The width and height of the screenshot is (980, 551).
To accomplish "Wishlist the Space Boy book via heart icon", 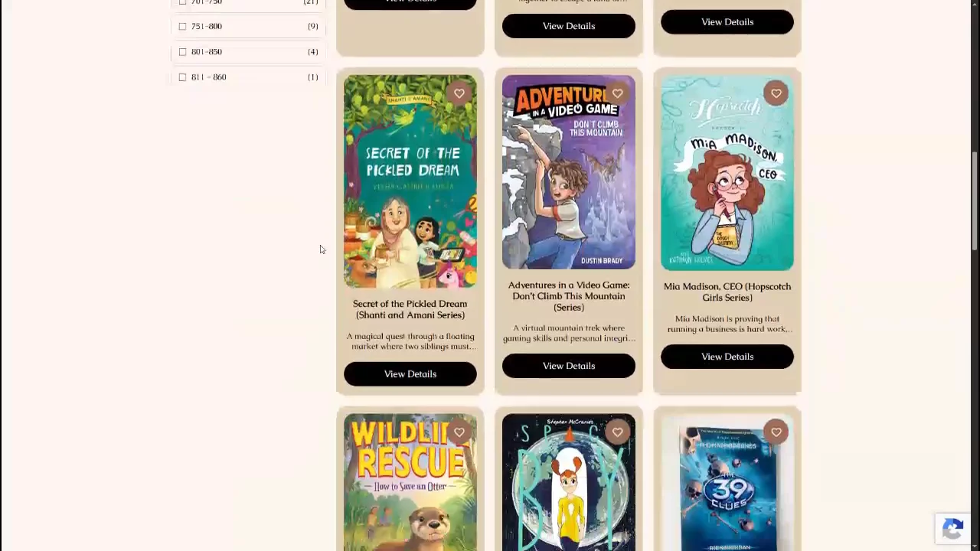I will (x=618, y=432).
